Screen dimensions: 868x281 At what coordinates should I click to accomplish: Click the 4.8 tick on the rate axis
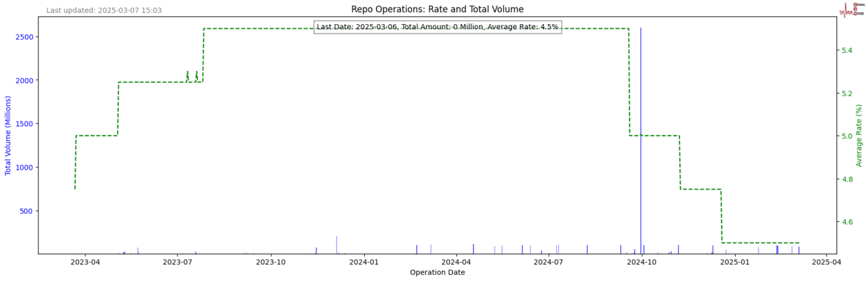click(848, 180)
